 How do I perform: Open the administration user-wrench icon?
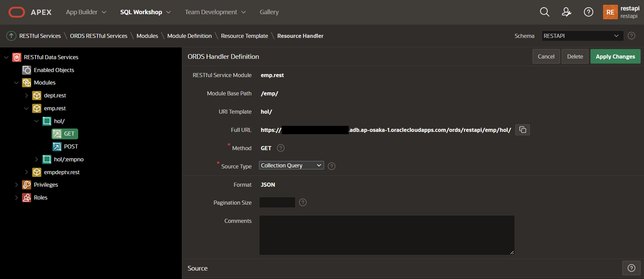tap(566, 12)
